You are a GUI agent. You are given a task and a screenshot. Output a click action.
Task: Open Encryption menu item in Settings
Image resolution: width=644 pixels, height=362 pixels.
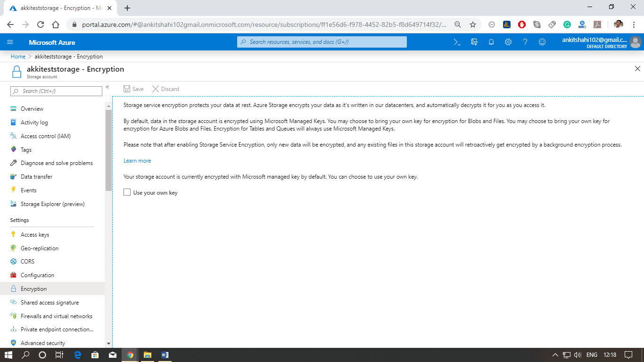click(52, 289)
